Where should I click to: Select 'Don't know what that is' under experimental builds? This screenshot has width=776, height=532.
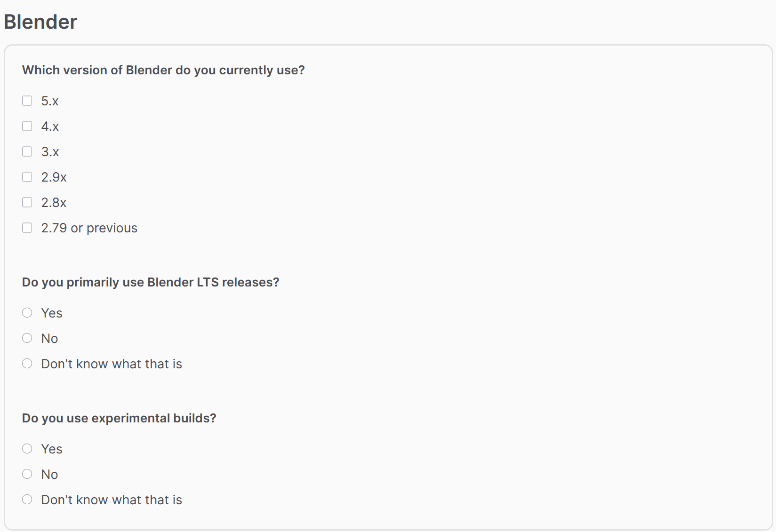(x=27, y=499)
